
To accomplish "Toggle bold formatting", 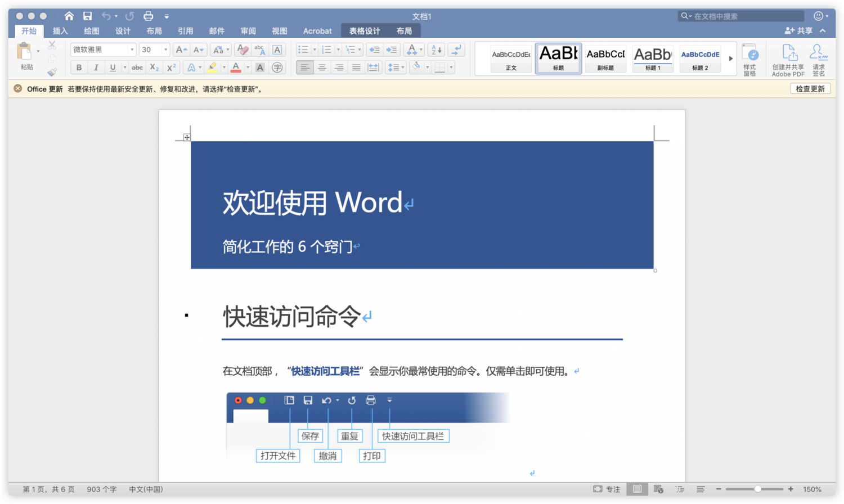I will [x=79, y=67].
